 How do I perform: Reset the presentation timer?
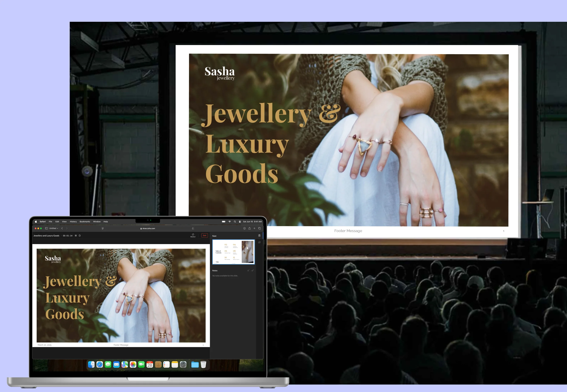coord(80,236)
